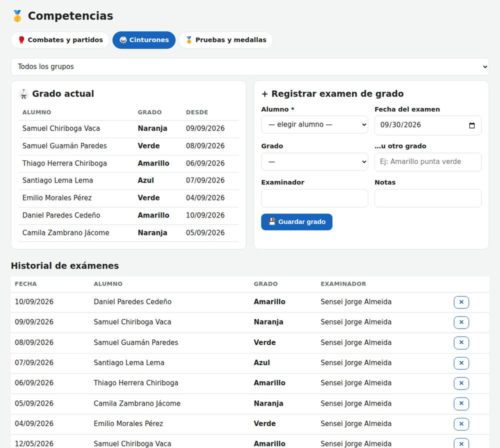
Task: Delete Daniel Paredes Cedeño exam record
Action: pyautogui.click(x=461, y=302)
